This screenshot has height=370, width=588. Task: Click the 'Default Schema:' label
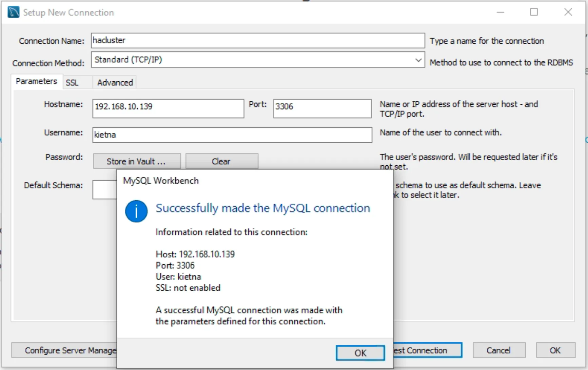point(53,185)
